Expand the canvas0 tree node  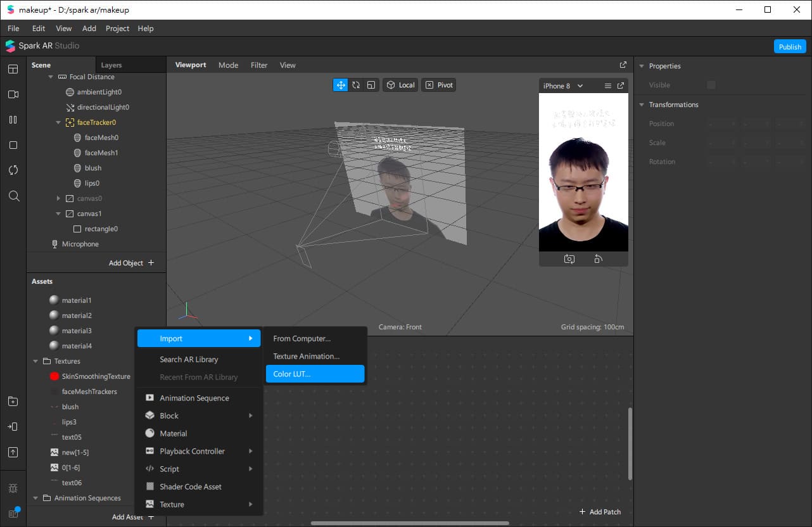tap(58, 198)
